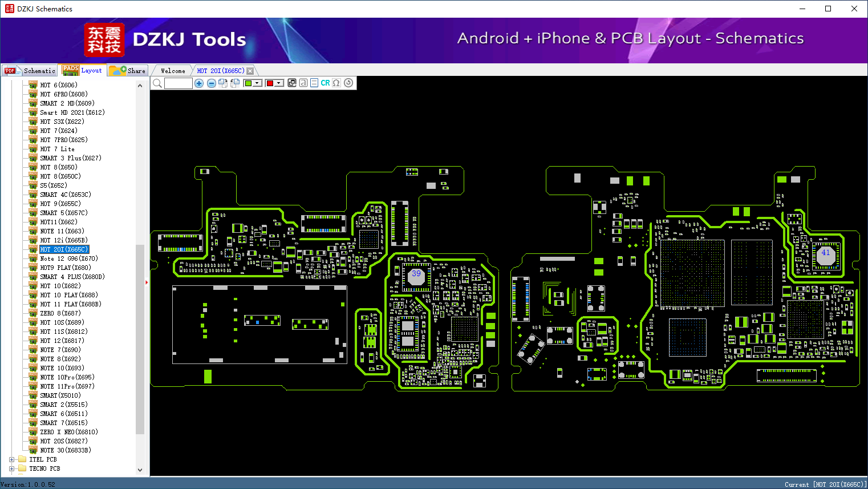
Task: Zoom out with the minus icon
Action: [212, 83]
